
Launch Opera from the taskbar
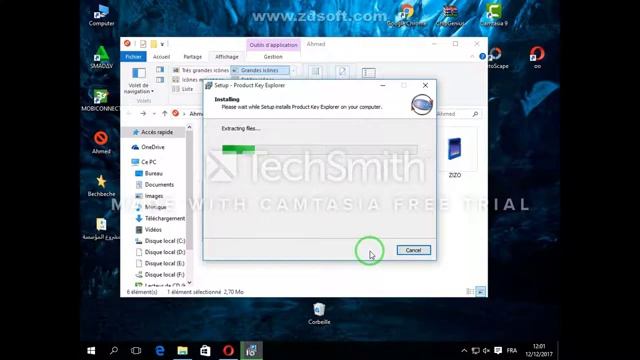pyautogui.click(x=228, y=351)
